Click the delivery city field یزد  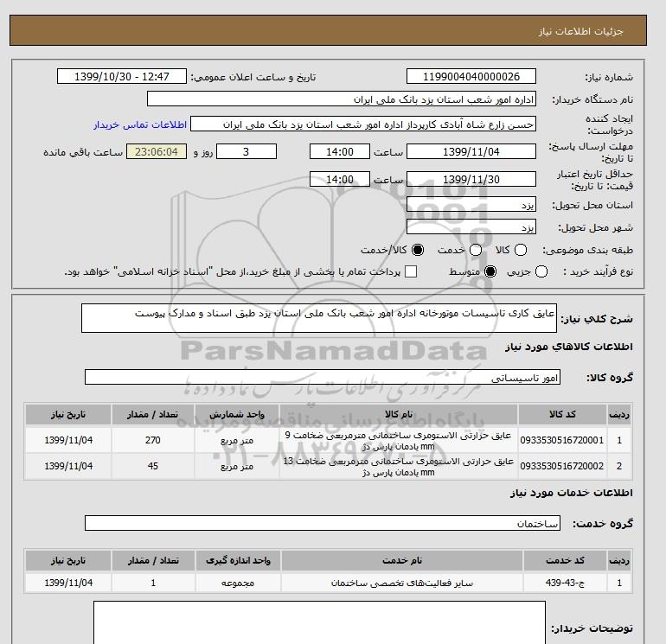point(471,226)
